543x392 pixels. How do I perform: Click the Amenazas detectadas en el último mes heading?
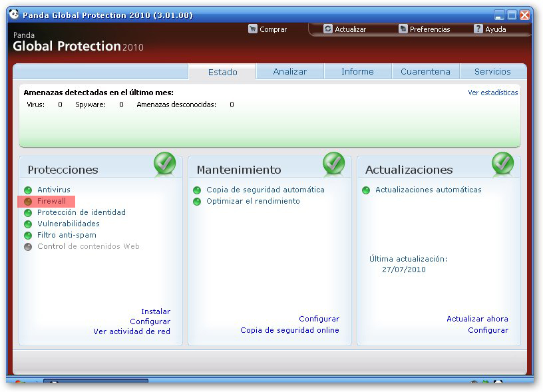tap(98, 93)
